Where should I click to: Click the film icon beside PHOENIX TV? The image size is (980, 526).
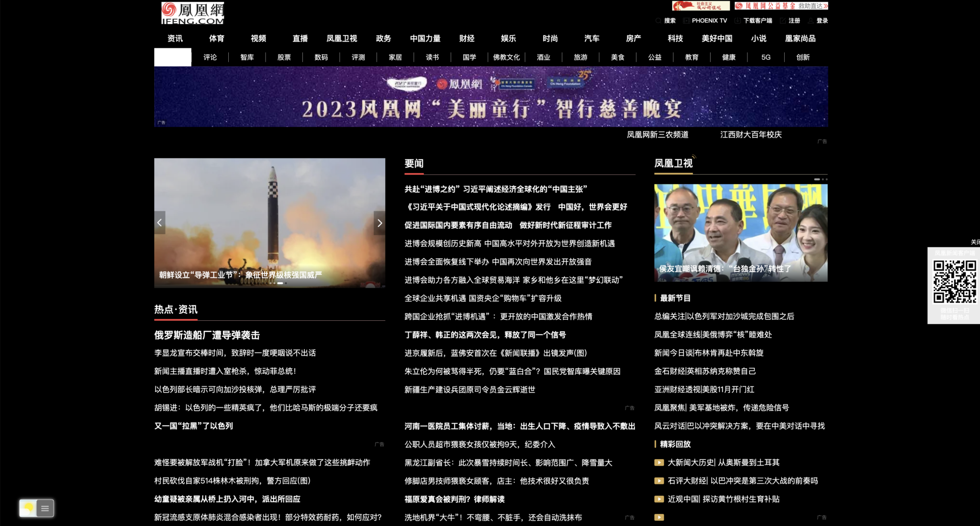687,21
